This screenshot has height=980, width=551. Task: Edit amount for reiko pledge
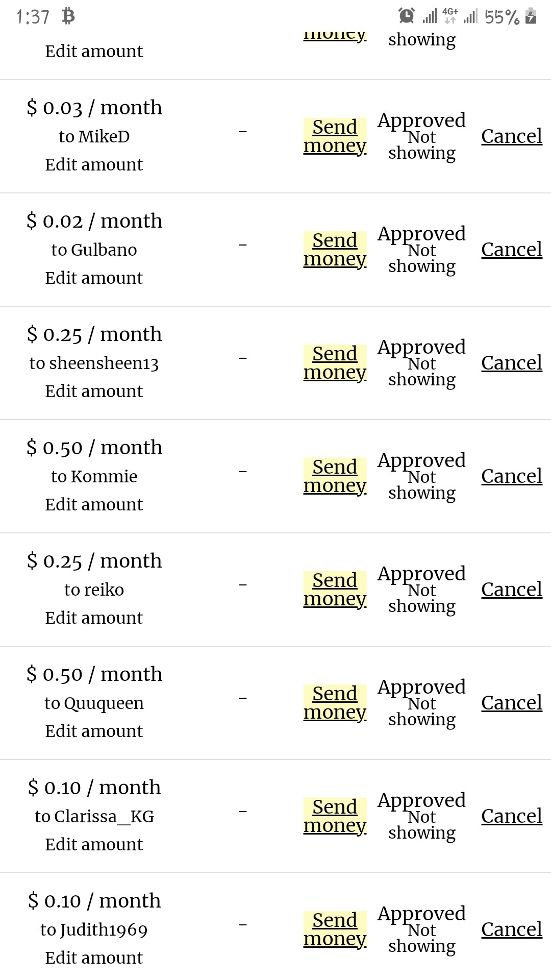(94, 618)
